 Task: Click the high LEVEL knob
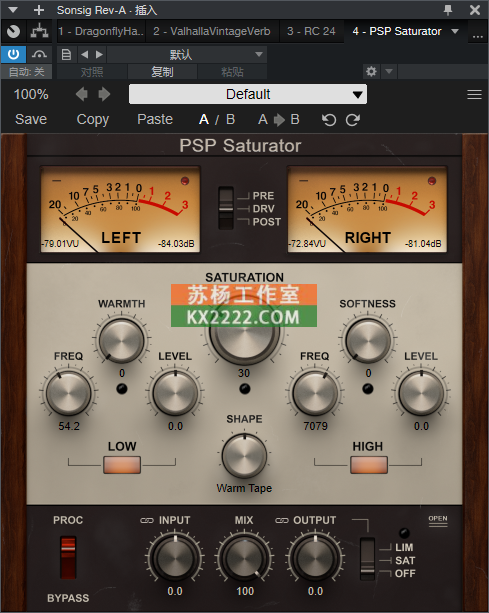[421, 393]
